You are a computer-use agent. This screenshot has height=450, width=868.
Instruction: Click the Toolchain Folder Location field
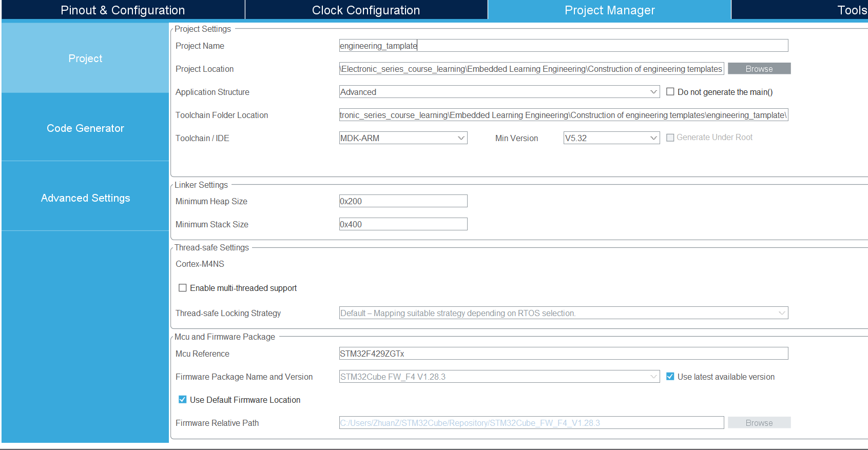point(564,115)
